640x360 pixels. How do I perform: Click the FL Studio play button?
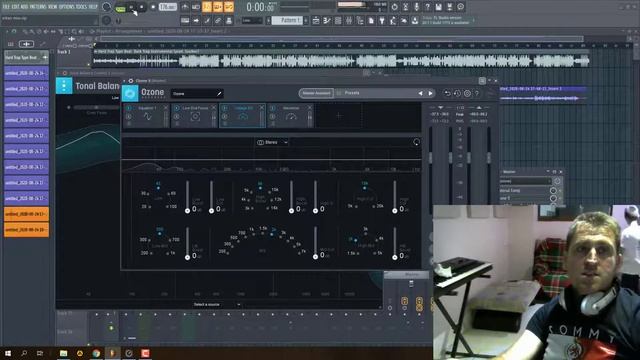[131, 7]
